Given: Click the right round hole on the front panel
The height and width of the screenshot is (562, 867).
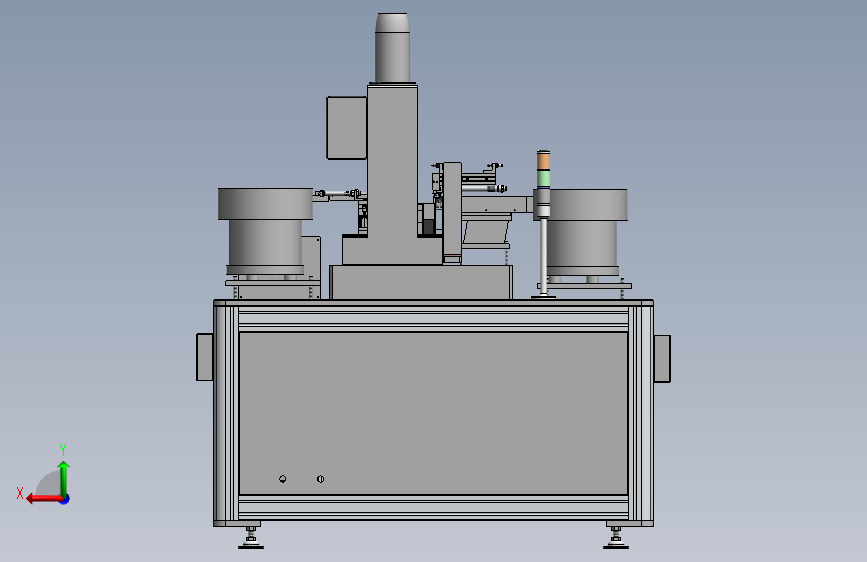Looking at the screenshot, I should click(x=321, y=479).
